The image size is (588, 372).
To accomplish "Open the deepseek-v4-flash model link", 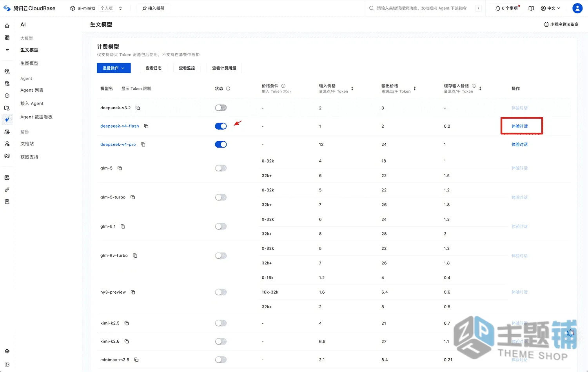I will point(120,126).
